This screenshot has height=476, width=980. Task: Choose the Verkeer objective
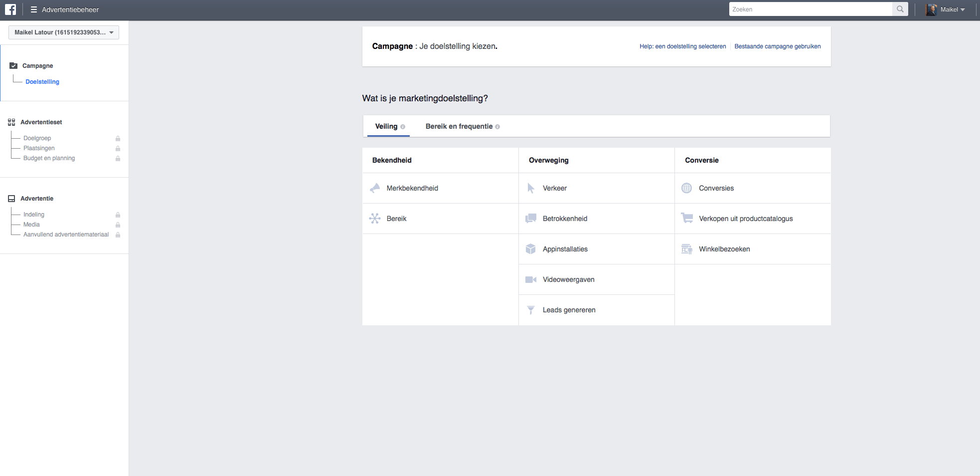point(597,188)
